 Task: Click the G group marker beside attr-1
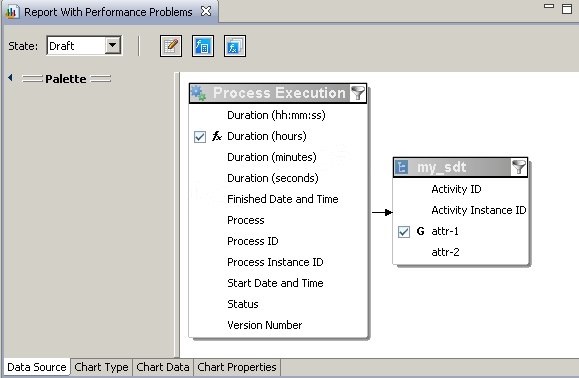420,231
